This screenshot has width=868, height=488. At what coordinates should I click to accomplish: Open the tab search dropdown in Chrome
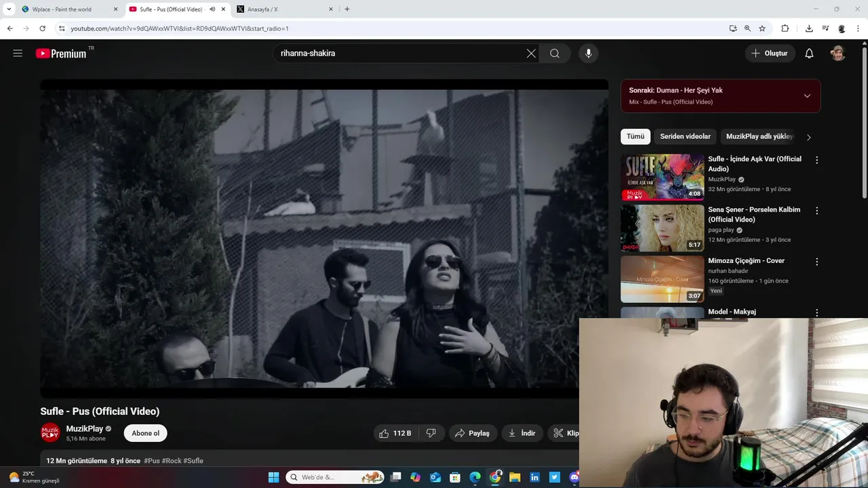point(9,9)
